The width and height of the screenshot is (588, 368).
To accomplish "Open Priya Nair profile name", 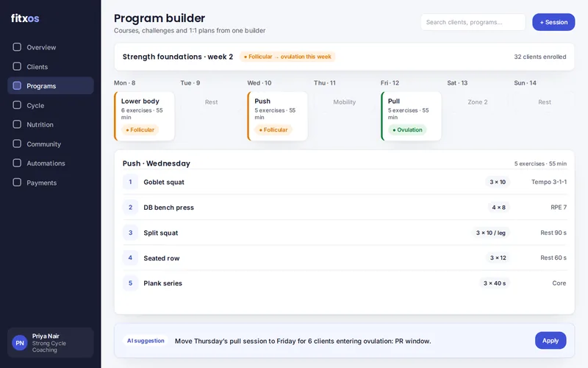I will pos(46,336).
